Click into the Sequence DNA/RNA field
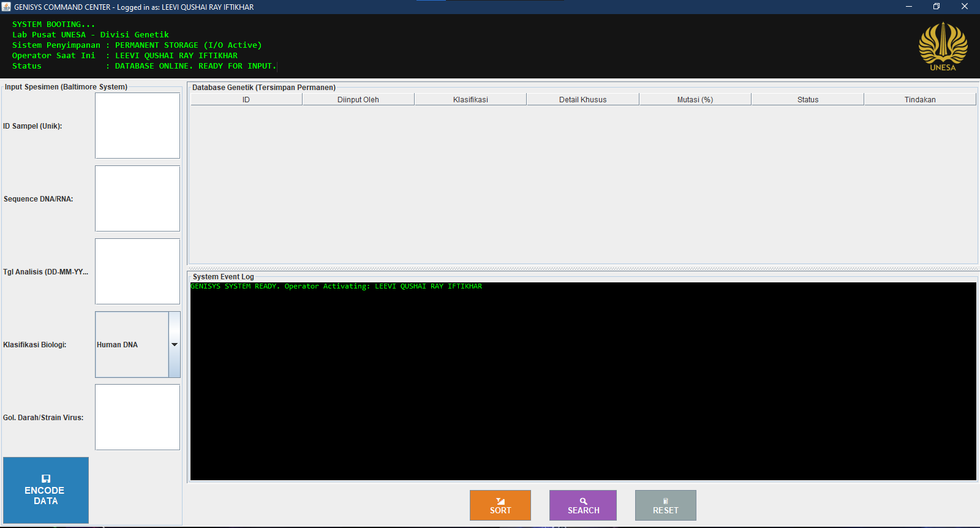Viewport: 980px width, 528px height. 137,198
